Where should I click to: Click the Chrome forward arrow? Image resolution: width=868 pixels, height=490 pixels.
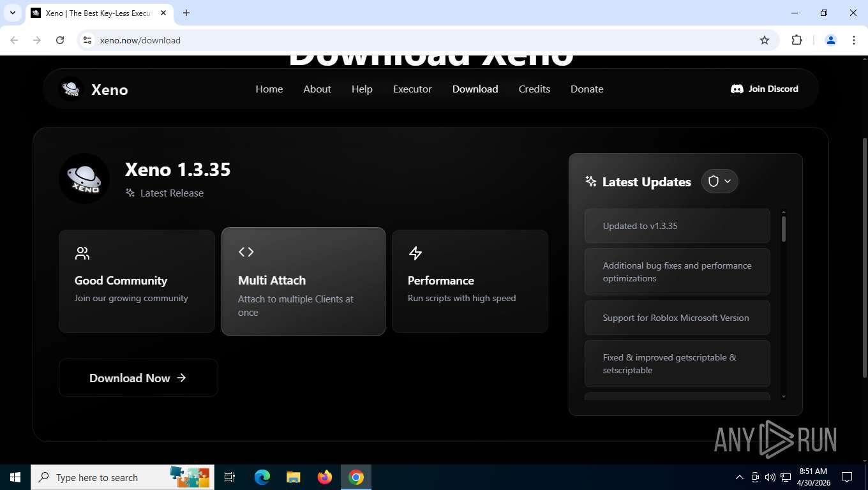coord(37,40)
